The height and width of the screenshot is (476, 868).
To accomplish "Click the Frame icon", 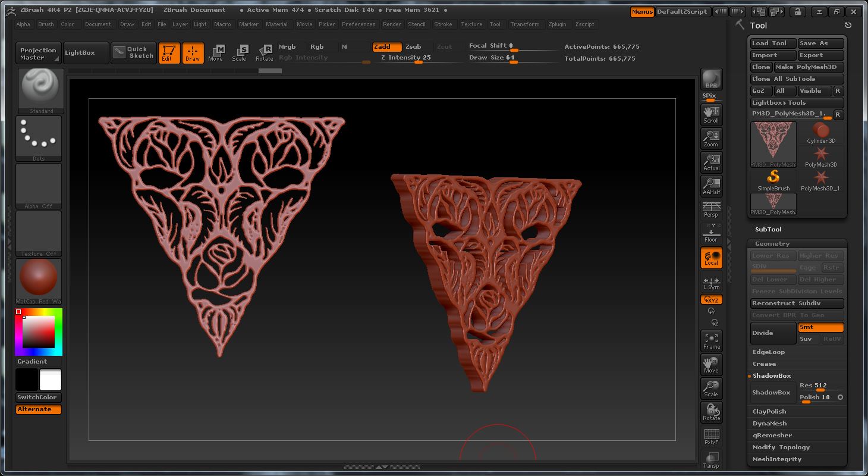I will [x=711, y=341].
